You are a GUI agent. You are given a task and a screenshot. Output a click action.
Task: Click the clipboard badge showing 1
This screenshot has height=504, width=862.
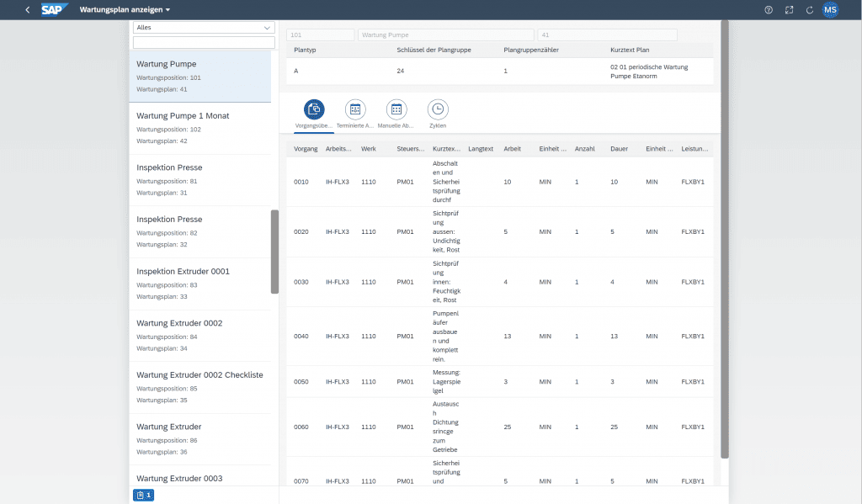pyautogui.click(x=142, y=495)
